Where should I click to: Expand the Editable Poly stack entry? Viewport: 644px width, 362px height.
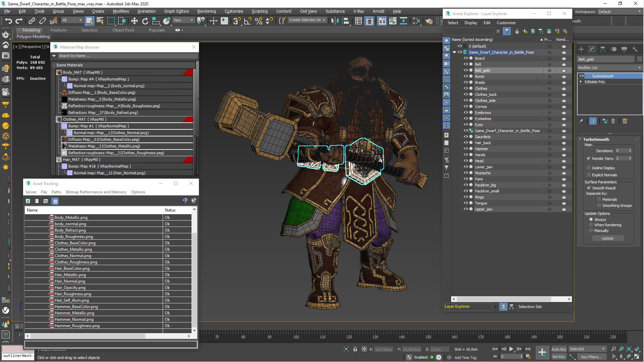[x=581, y=82]
